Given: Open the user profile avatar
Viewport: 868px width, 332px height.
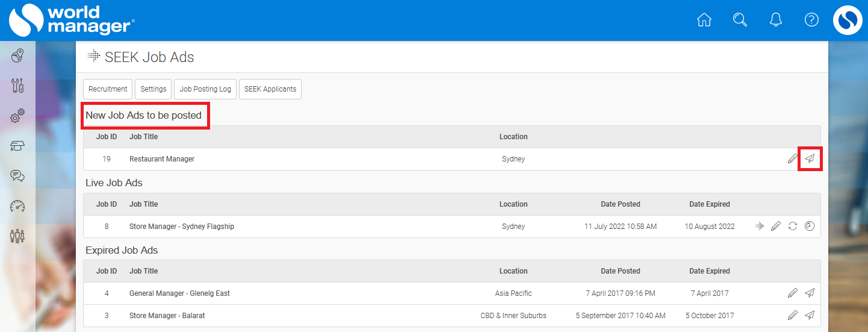Looking at the screenshot, I should (848, 20).
